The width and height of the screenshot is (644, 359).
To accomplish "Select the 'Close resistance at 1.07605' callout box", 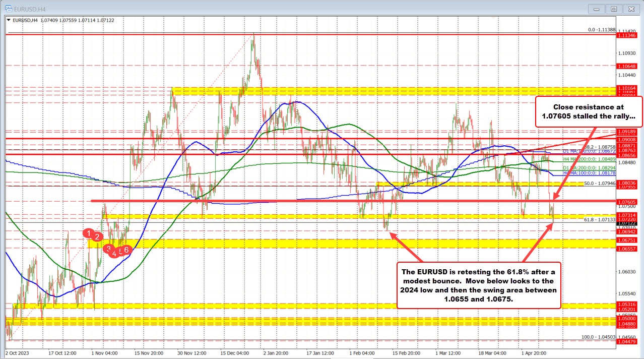I will (588, 111).
